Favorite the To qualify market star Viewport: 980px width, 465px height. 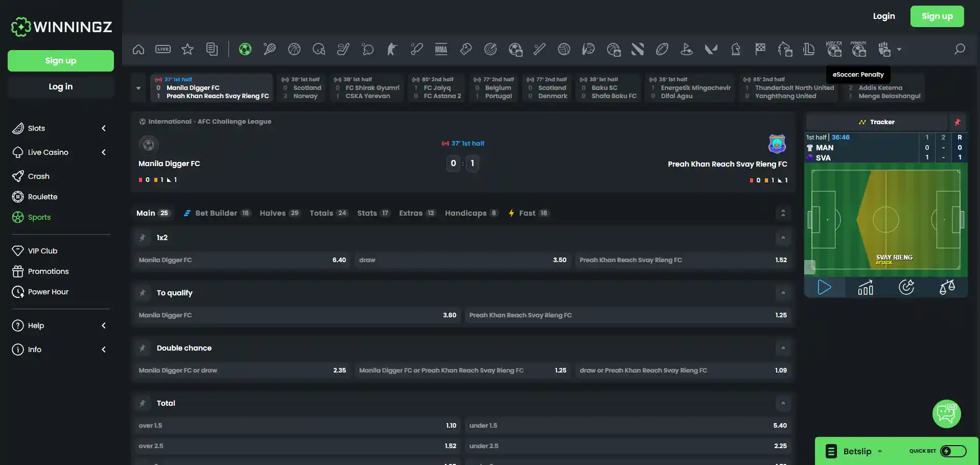(x=143, y=293)
